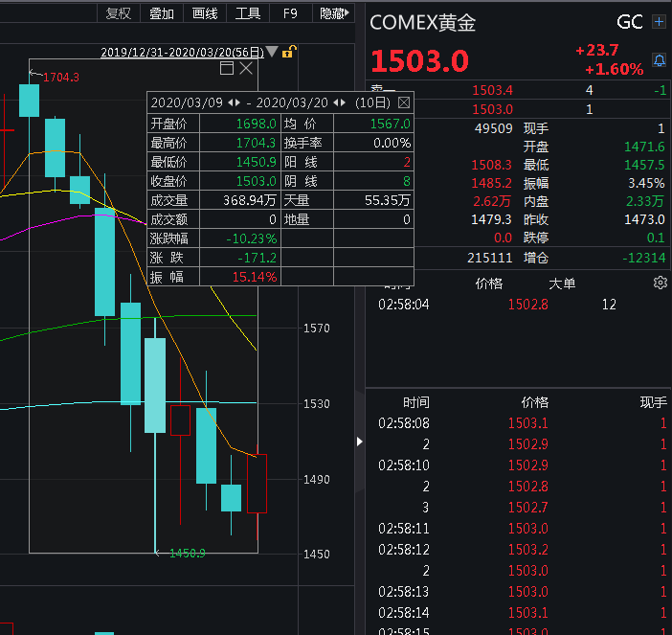The image size is (672, 635).
Task: Select the red candlestick at the range end
Action: [258, 484]
